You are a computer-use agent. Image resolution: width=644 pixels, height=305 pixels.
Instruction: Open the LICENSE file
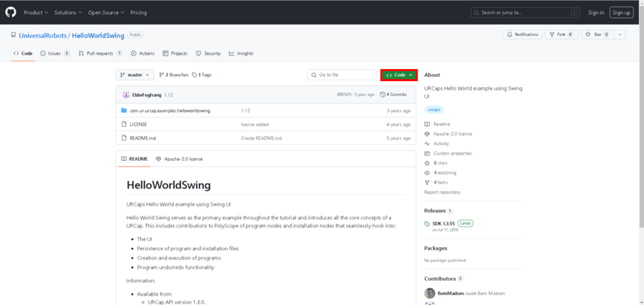138,125
